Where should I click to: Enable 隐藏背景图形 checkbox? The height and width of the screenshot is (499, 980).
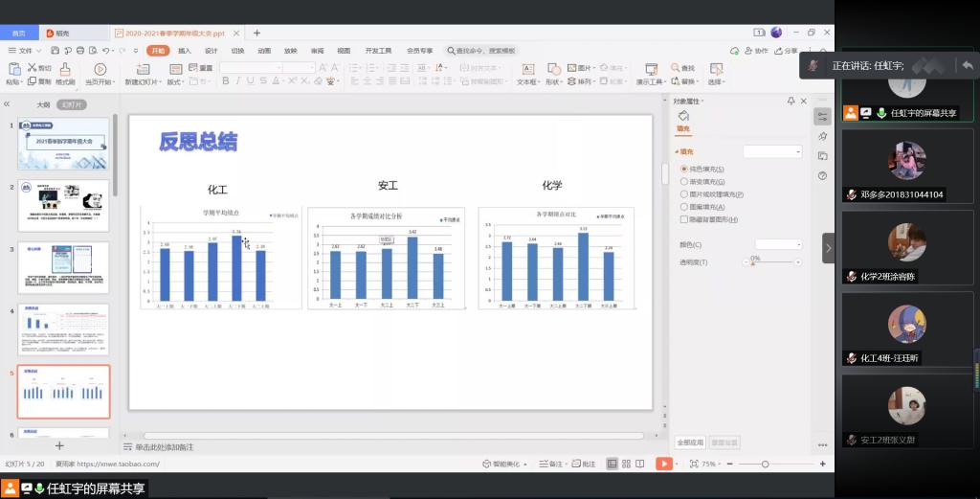(x=683, y=219)
